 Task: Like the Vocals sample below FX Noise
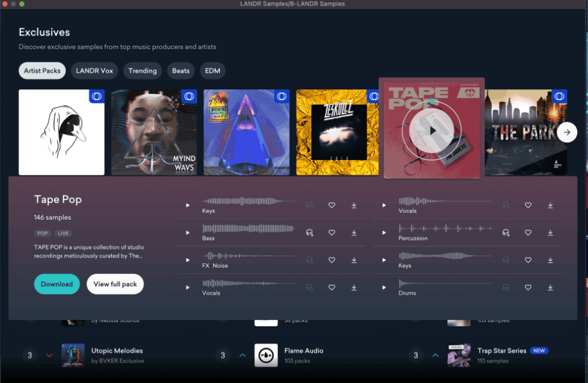[x=332, y=287]
